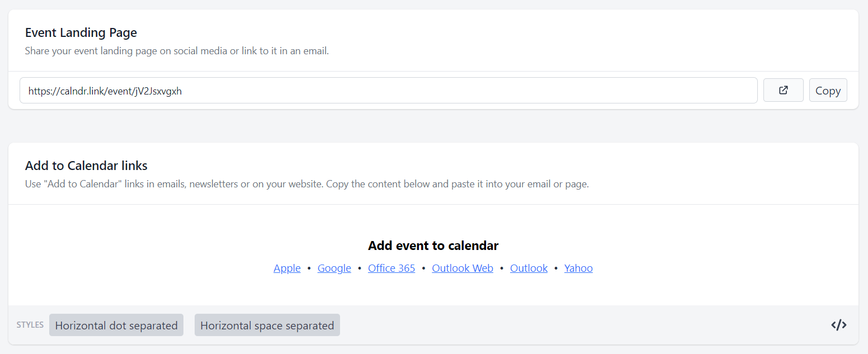This screenshot has width=868, height=354.
Task: Click the external launch icon beside the URL
Action: 783,90
